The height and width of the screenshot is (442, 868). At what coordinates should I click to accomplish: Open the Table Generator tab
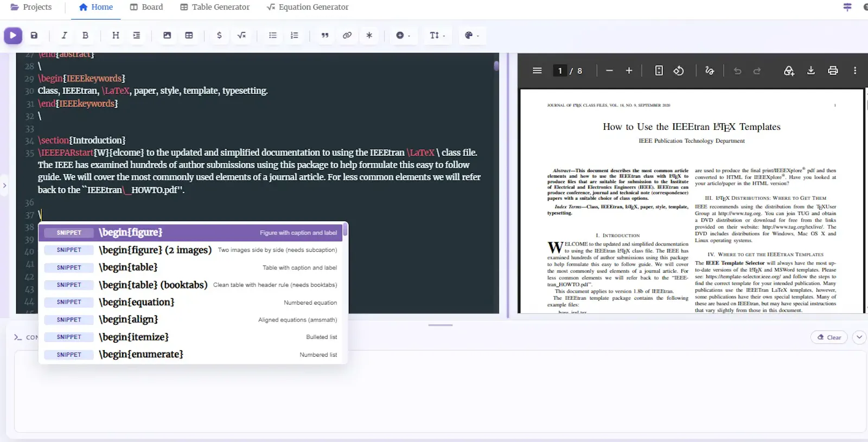pos(215,7)
